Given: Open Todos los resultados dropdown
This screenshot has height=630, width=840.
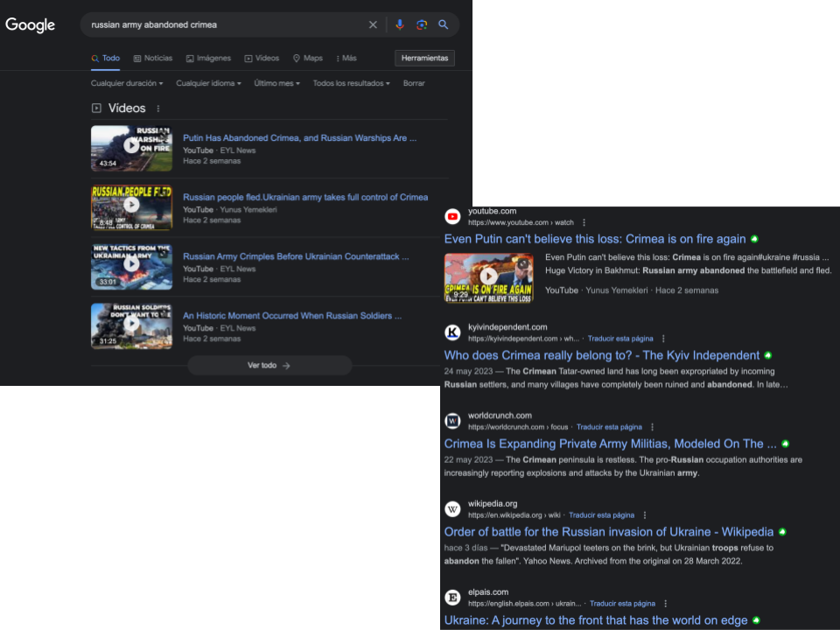Looking at the screenshot, I should point(353,83).
